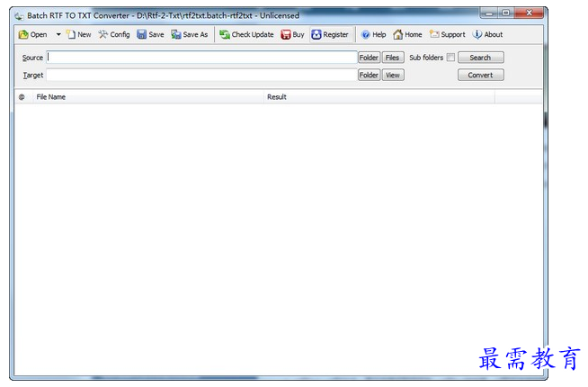Click the Buy cart icon
Screen dimensions: 588x387
286,34
